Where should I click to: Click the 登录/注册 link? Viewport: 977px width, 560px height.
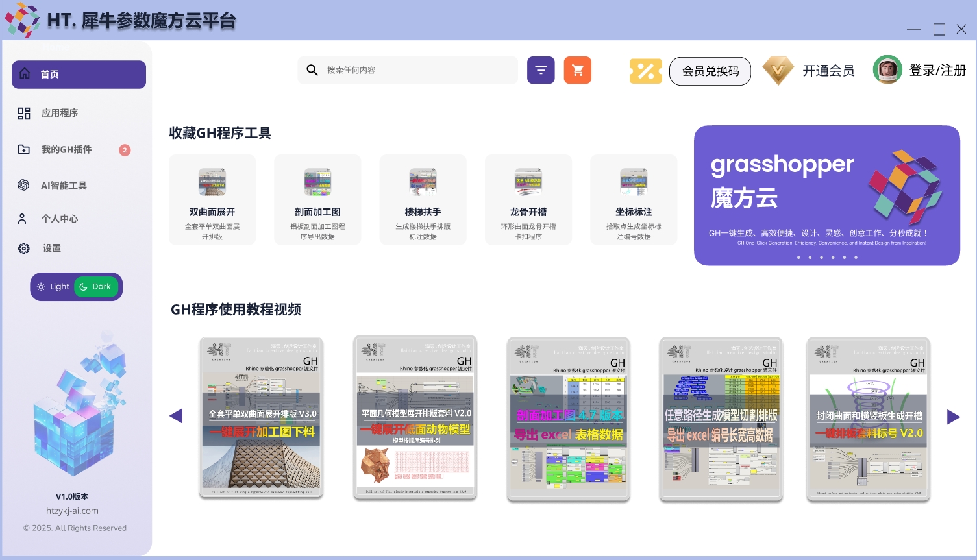(937, 71)
